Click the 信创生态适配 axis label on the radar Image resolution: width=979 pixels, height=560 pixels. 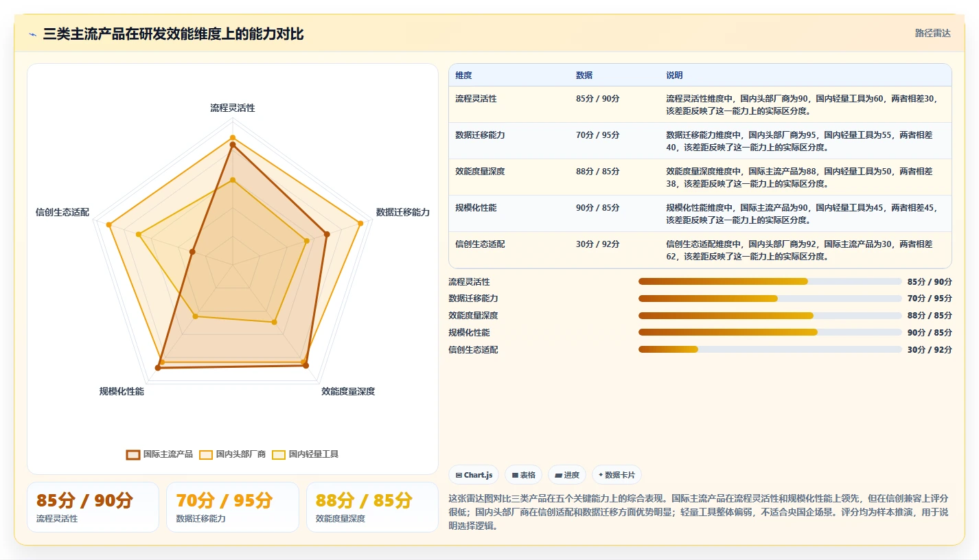click(x=62, y=213)
